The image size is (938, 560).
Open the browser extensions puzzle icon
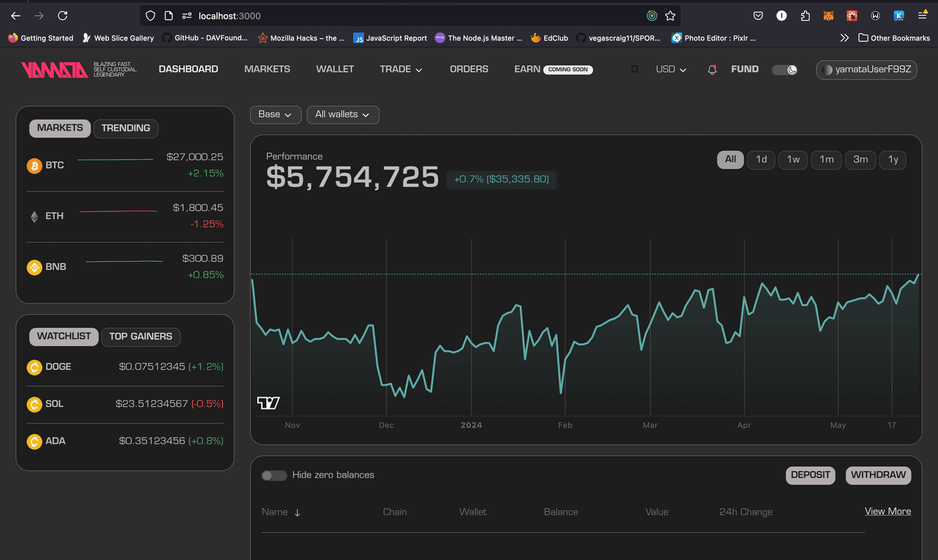(x=805, y=16)
